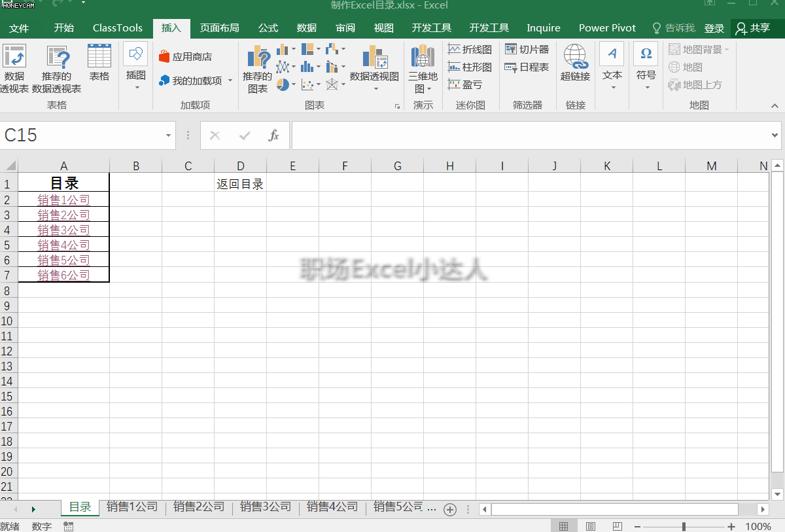
Task: Insert a Win/Loss sparkline (盈亏)
Action: [465, 85]
